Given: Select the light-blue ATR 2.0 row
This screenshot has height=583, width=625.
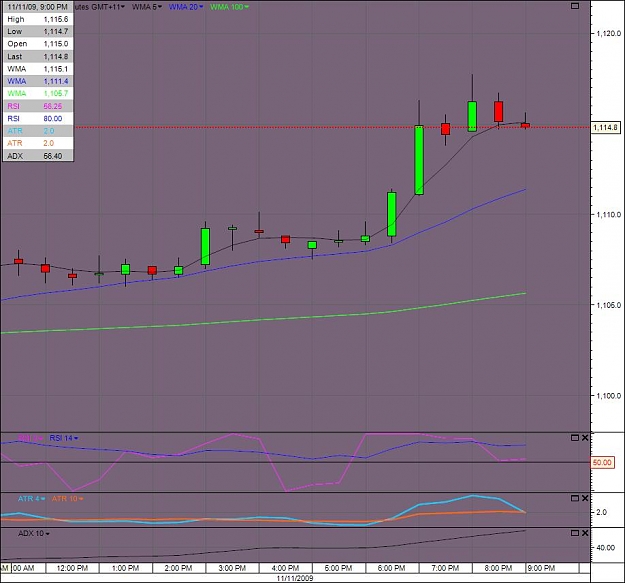Looking at the screenshot, I should [38, 131].
